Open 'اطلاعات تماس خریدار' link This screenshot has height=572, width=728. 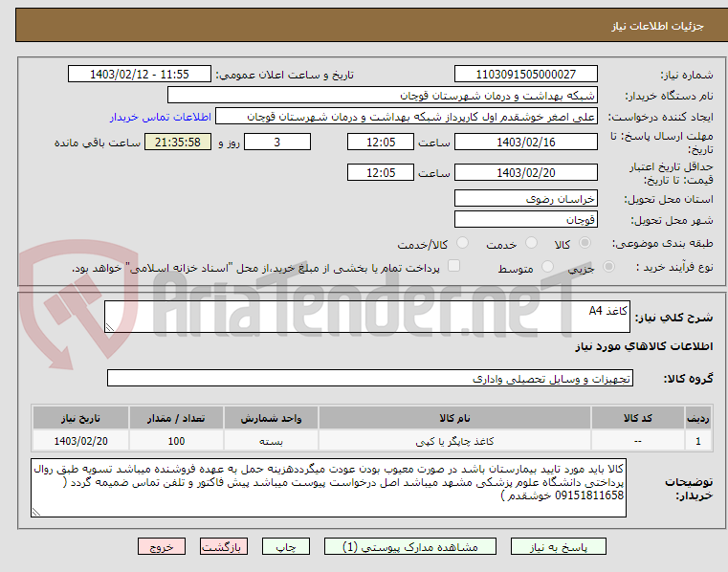[x=161, y=117]
